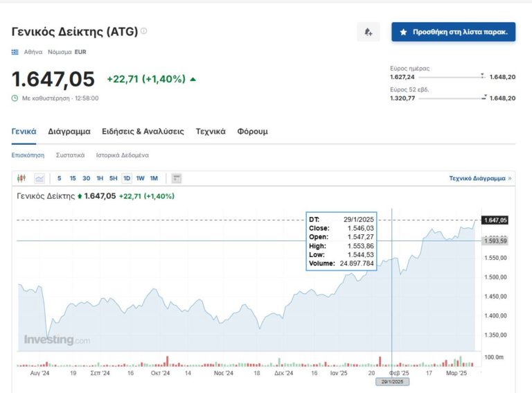Select the 1H chart interval
Screen dimensions: 532x393
click(100, 178)
